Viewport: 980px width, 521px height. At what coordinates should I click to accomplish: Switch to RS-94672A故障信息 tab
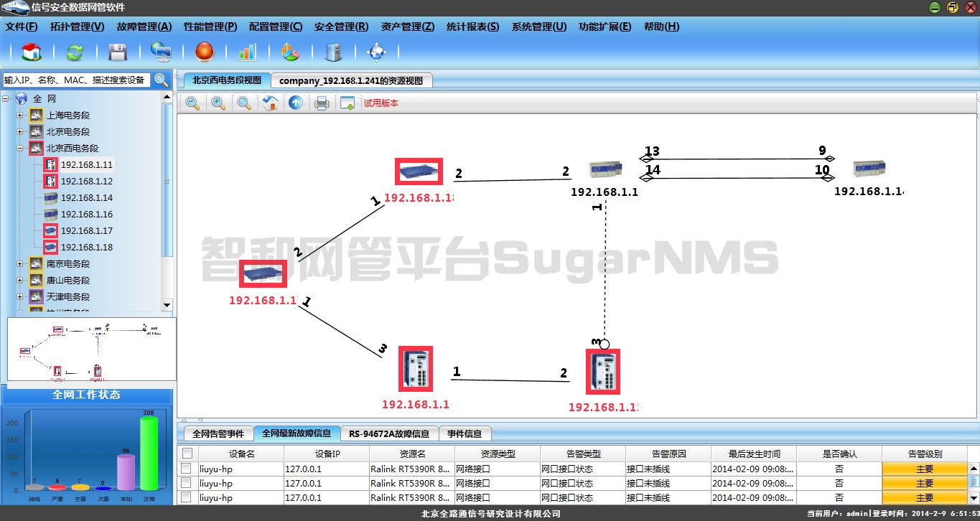(389, 433)
